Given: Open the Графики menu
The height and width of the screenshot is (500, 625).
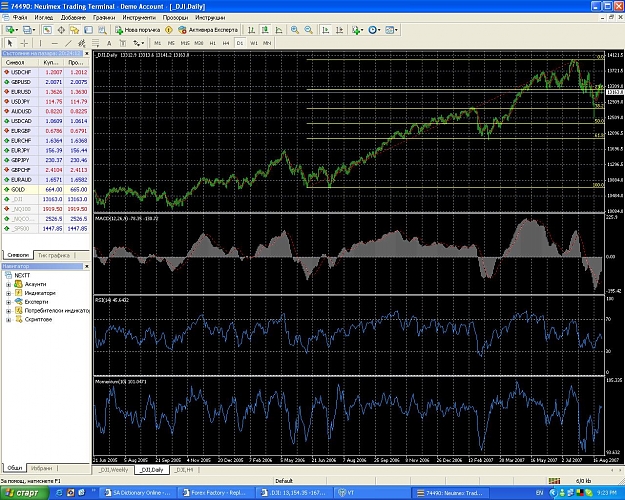Looking at the screenshot, I should (x=104, y=18).
